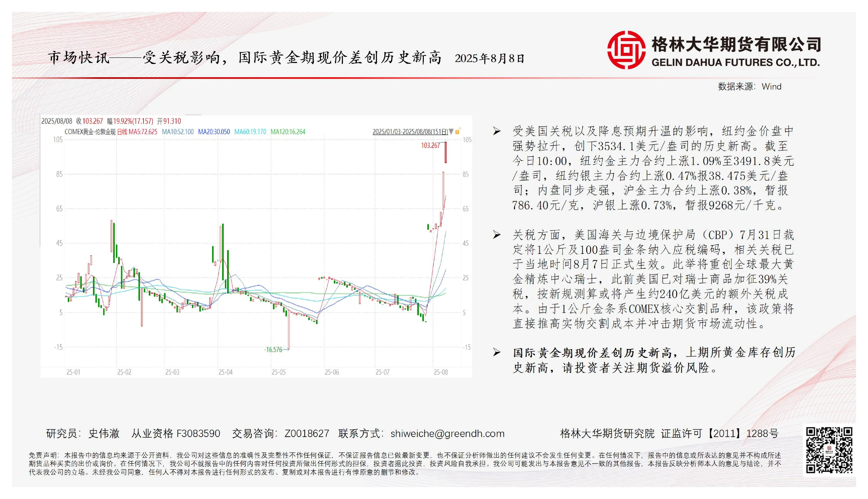Click the 25-01 x-axis label
Image resolution: width=868 pixels, height=499 pixels.
coord(73,372)
